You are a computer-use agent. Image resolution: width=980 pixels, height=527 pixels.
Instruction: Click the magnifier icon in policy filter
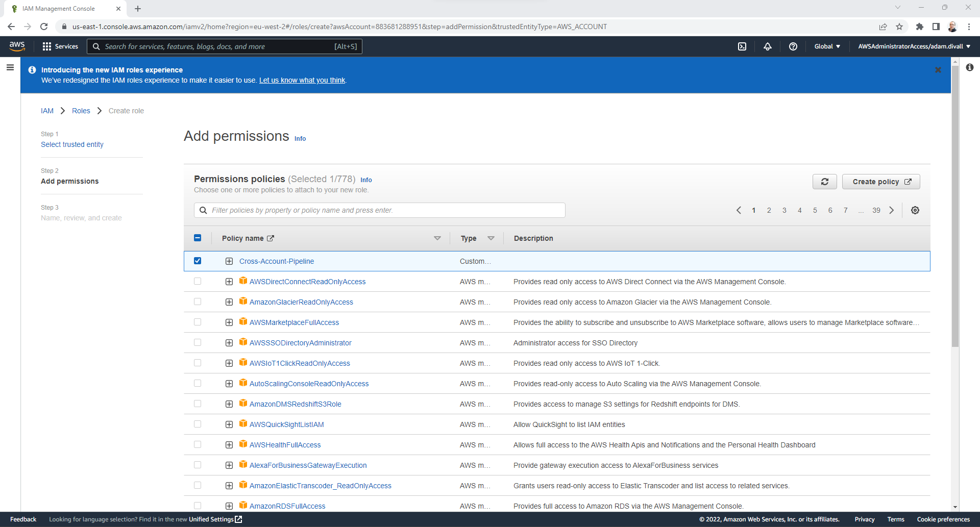pos(203,210)
